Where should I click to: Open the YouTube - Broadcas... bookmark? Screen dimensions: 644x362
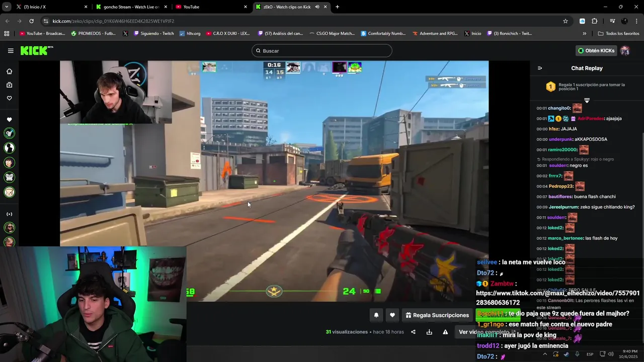click(42, 34)
